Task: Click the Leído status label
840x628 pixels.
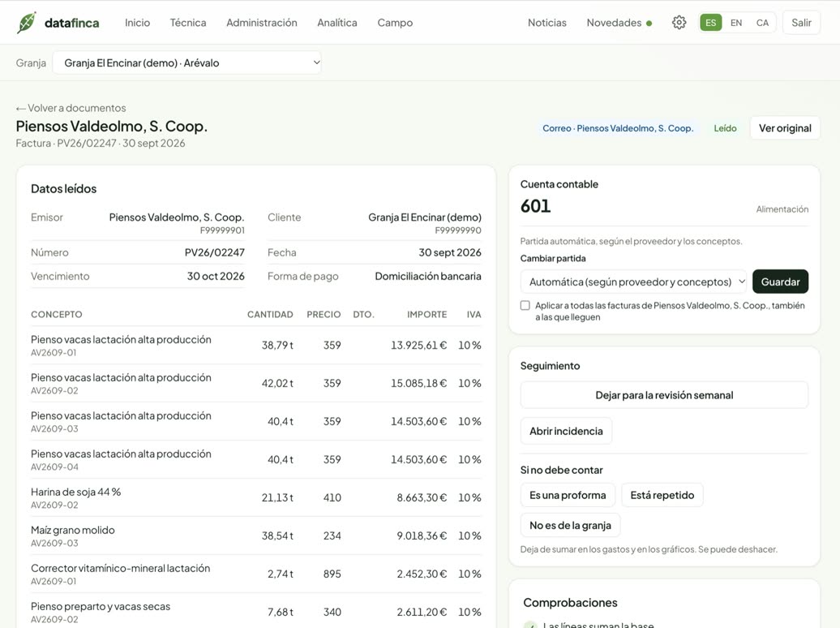Action: point(725,128)
